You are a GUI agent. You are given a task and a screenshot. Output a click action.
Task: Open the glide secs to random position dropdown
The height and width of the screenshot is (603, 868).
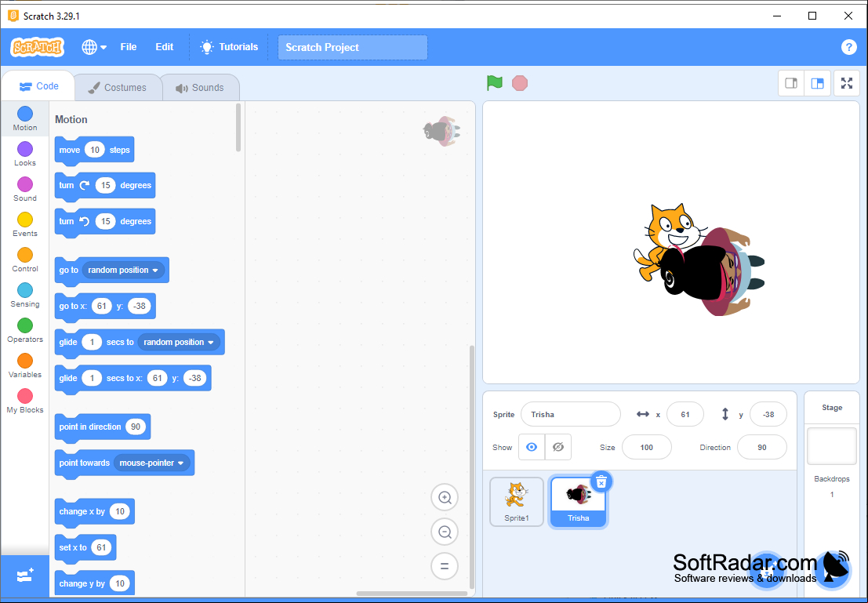tap(179, 342)
